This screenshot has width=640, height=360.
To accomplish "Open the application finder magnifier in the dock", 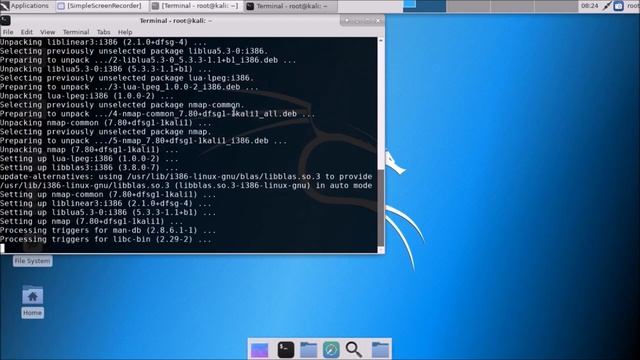I will [x=353, y=350].
